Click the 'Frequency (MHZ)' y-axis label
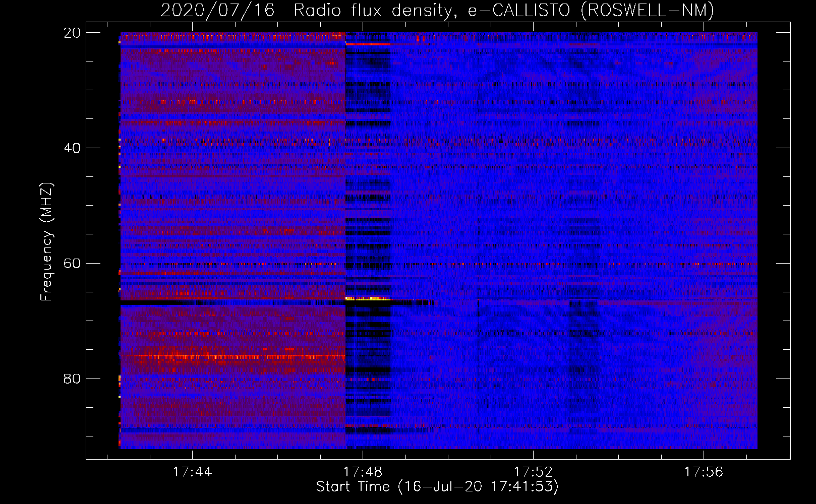This screenshot has width=816, height=504. pyautogui.click(x=46, y=242)
